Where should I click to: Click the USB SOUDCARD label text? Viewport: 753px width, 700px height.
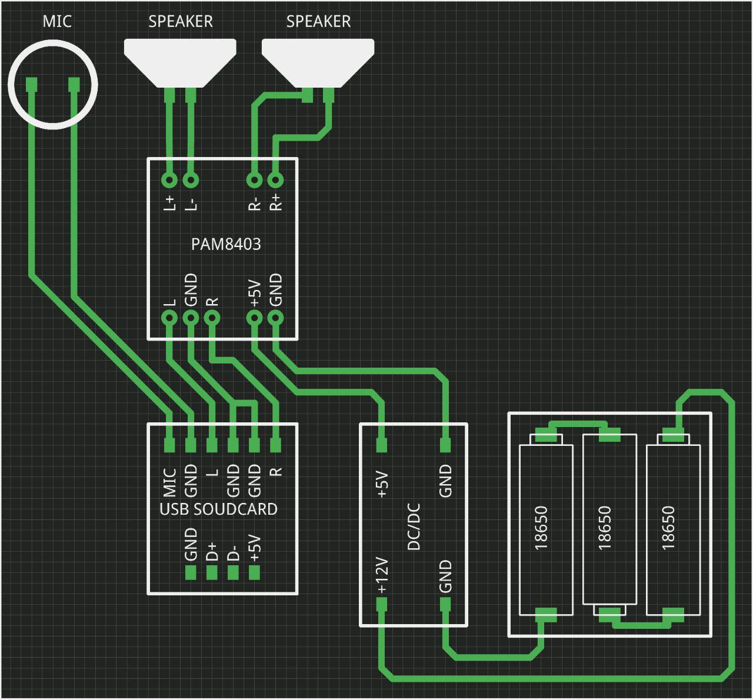tap(218, 509)
